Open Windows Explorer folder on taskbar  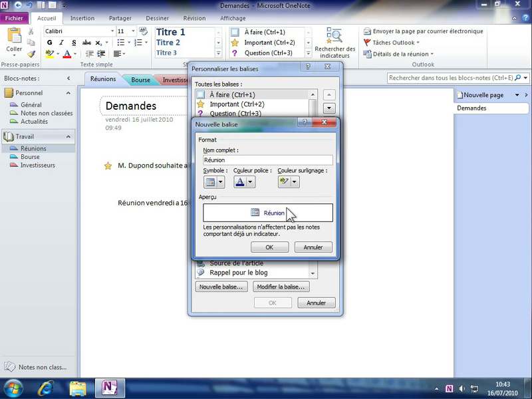pyautogui.click(x=78, y=388)
